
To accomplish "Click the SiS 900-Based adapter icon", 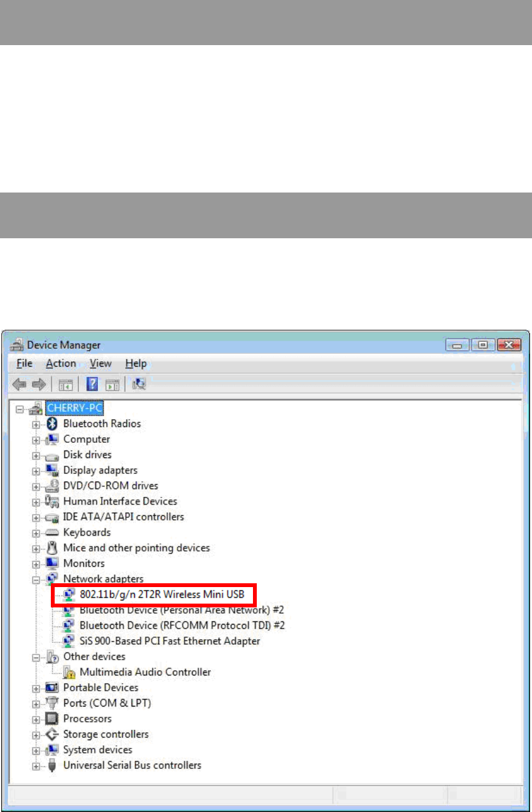I will [x=69, y=641].
